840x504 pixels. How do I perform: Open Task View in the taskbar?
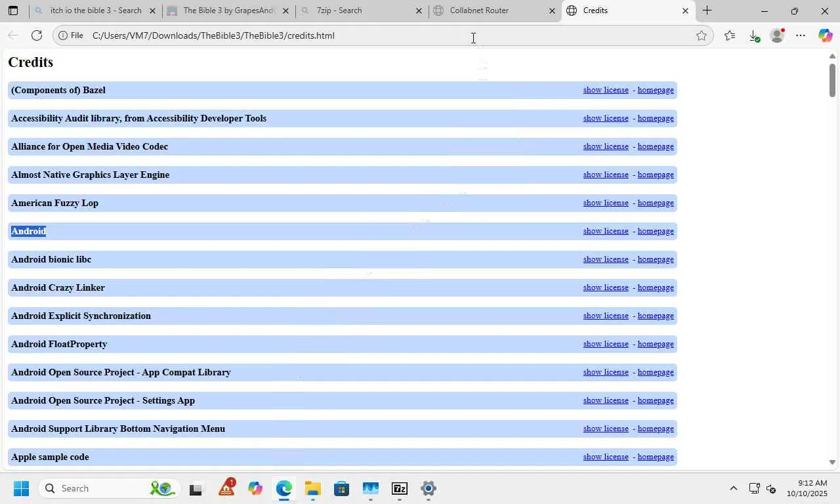[x=196, y=488]
